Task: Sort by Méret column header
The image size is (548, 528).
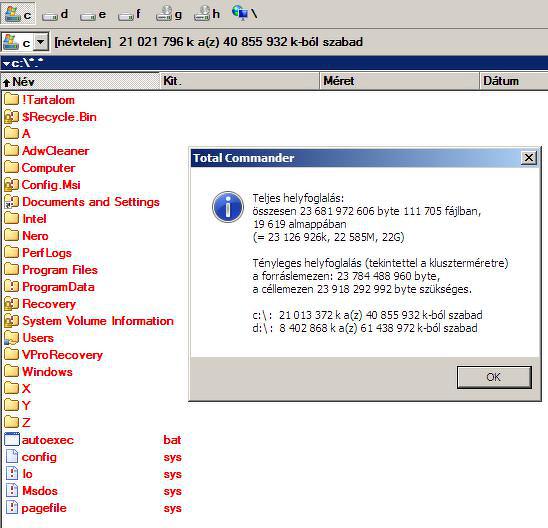Action: (x=399, y=81)
